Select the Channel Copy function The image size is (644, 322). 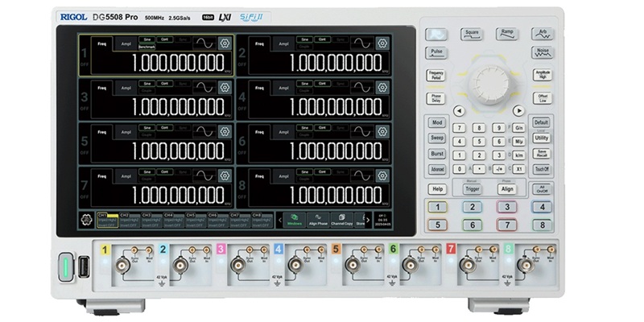click(341, 220)
